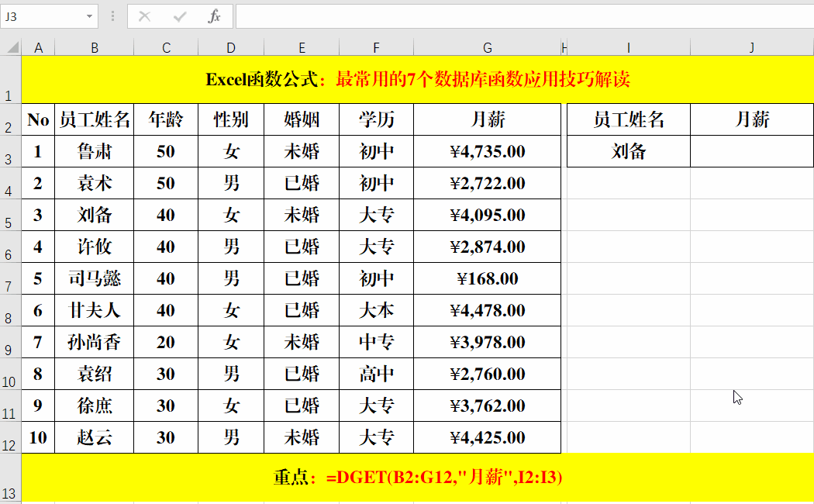Open the Name Box dropdown arrow
814x504 pixels.
tap(91, 16)
